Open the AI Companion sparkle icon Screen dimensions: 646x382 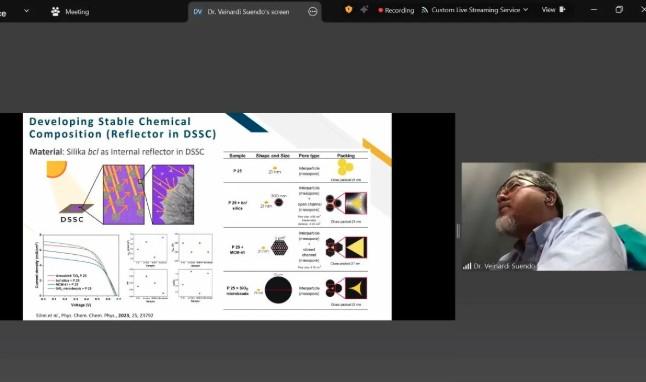point(364,9)
